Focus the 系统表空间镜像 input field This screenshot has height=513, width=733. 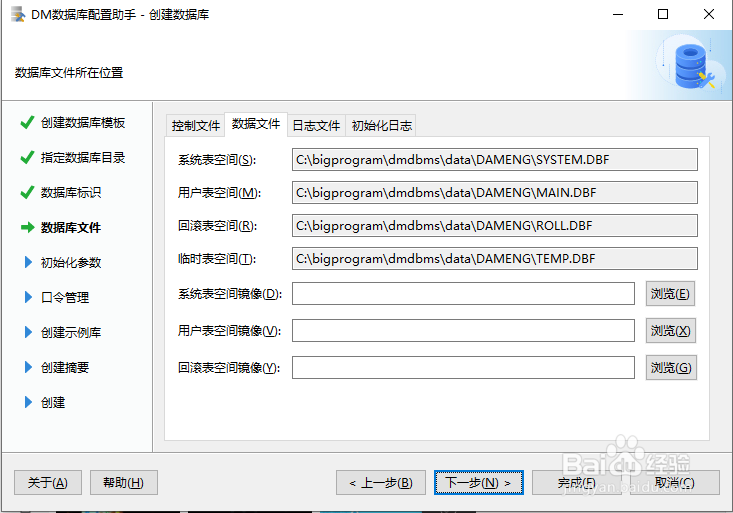(x=463, y=294)
